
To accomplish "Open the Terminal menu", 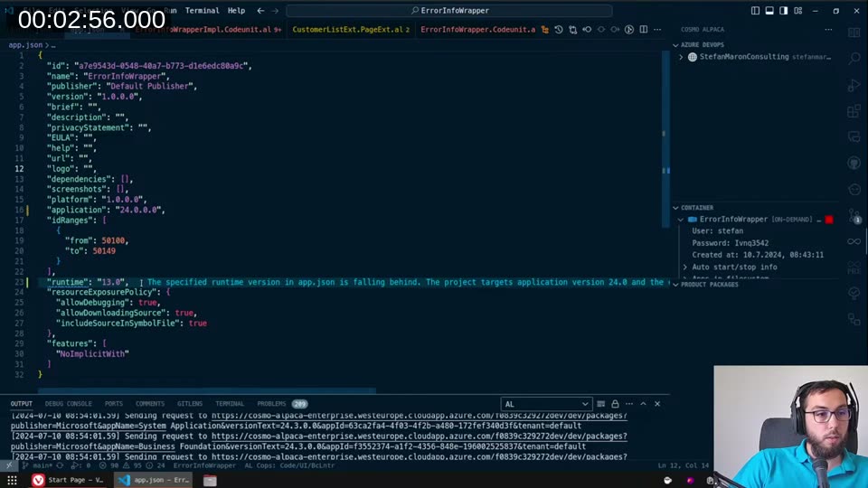I will click(x=202, y=11).
